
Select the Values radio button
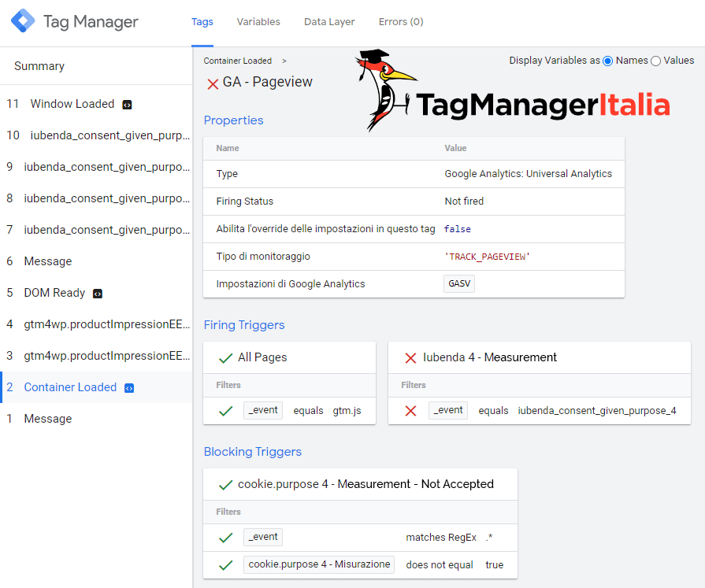coord(655,61)
